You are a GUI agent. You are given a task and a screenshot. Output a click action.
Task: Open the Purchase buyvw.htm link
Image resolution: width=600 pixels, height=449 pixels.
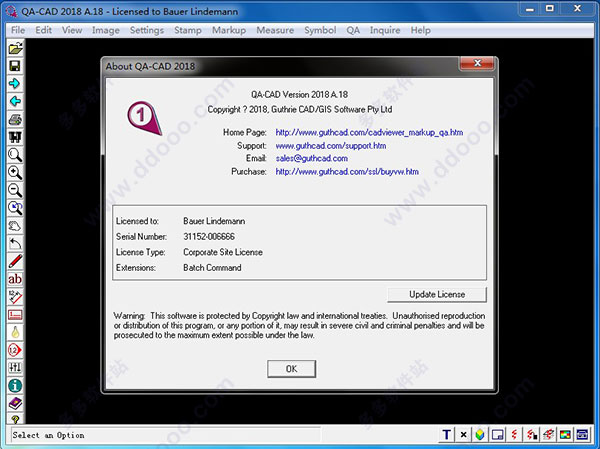[x=347, y=171]
